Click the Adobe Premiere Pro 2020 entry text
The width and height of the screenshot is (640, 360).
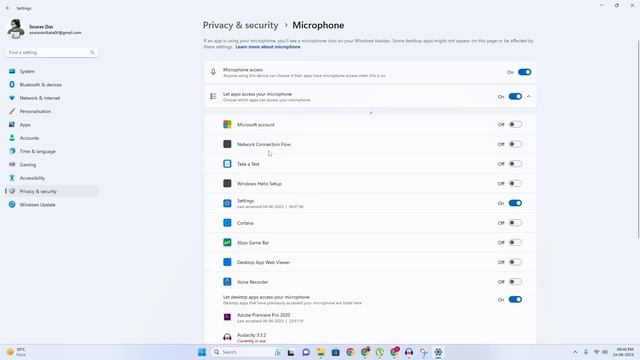[x=264, y=315]
